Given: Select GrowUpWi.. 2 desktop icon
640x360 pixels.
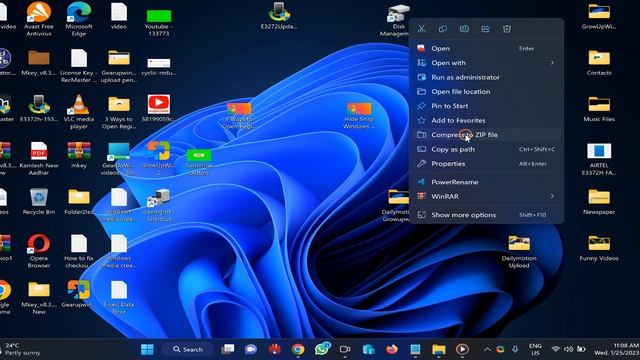Looking at the screenshot, I should tap(159, 158).
